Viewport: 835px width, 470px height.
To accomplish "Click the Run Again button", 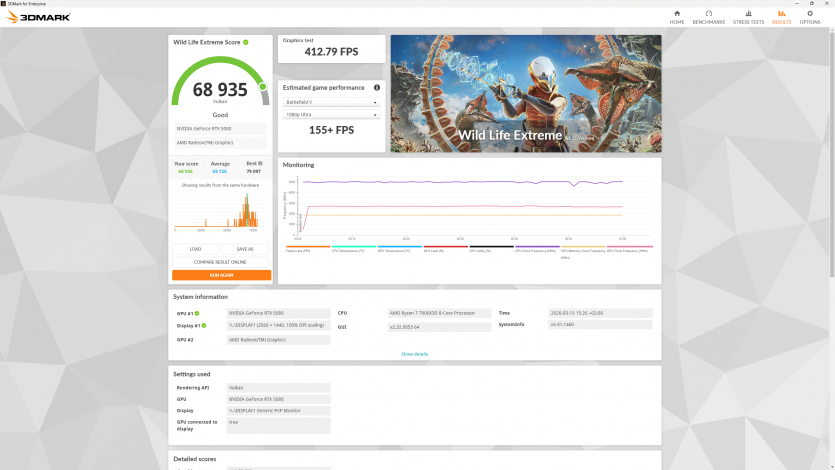I will pos(221,275).
